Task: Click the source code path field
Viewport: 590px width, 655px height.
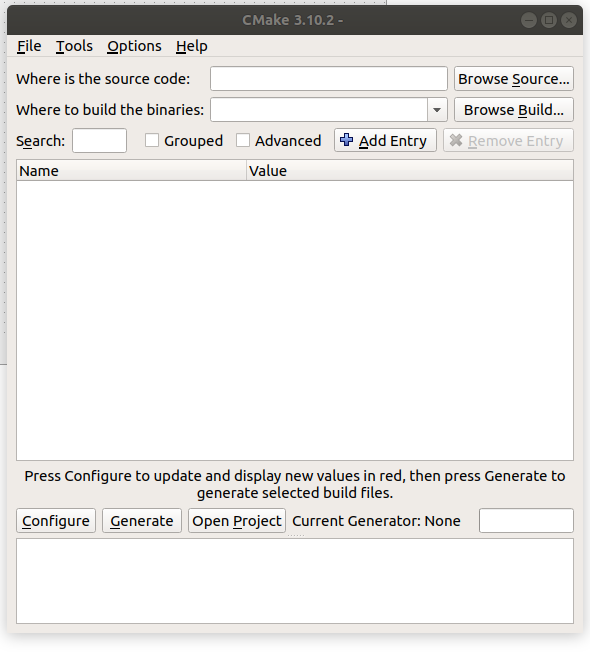Action: point(329,79)
